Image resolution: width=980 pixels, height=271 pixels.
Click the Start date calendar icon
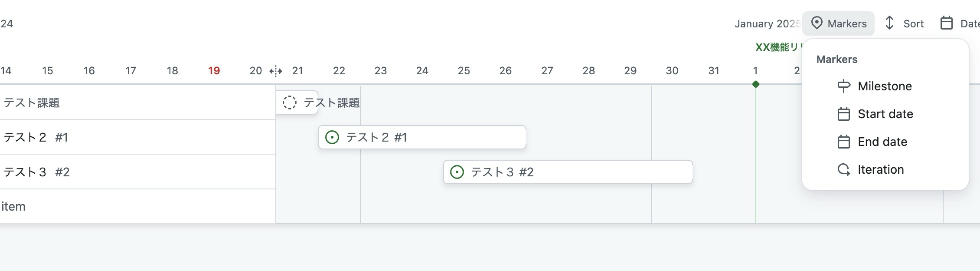click(843, 114)
